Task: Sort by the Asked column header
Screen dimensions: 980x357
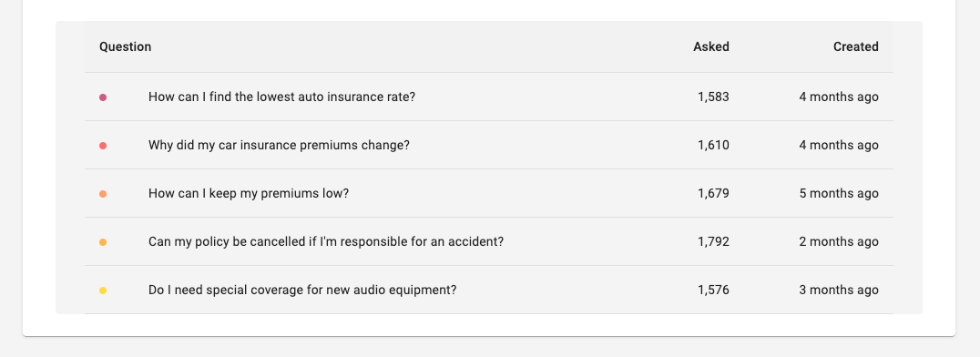Action: (x=711, y=46)
